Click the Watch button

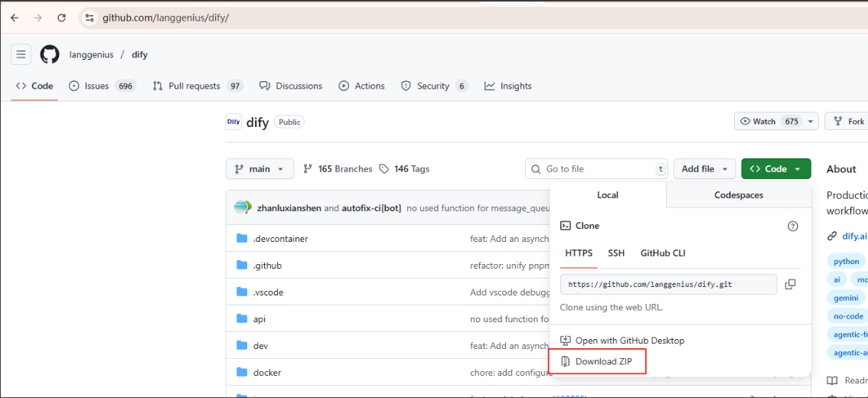769,121
